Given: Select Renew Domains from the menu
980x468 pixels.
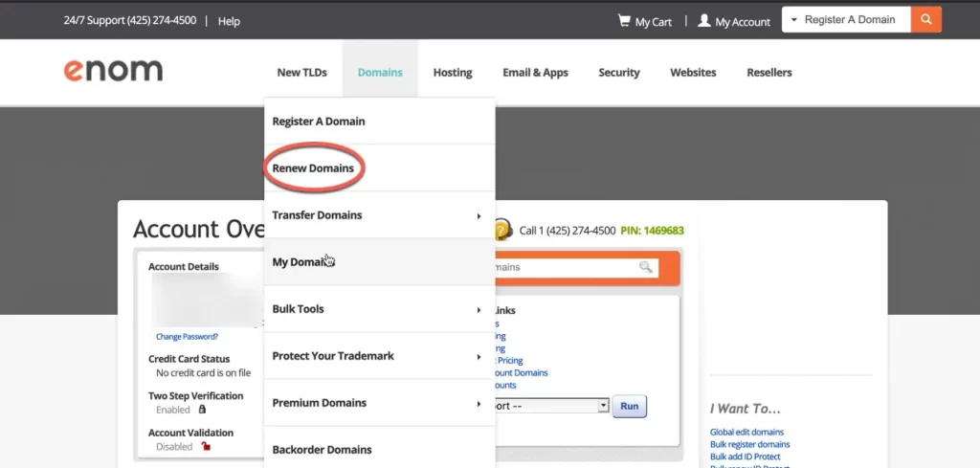Looking at the screenshot, I should [313, 168].
